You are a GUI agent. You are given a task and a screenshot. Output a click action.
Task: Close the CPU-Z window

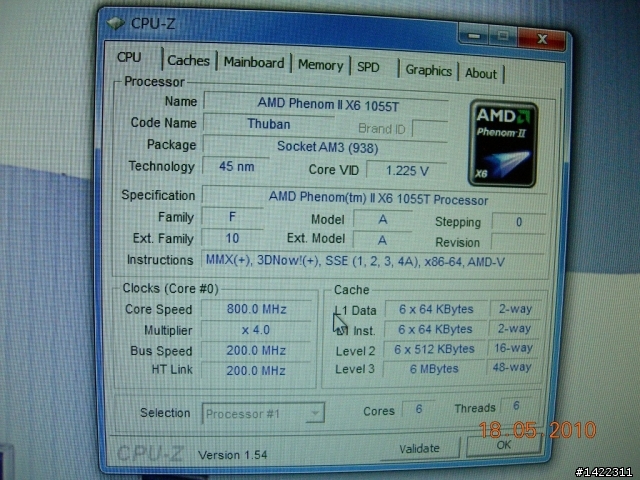(542, 39)
